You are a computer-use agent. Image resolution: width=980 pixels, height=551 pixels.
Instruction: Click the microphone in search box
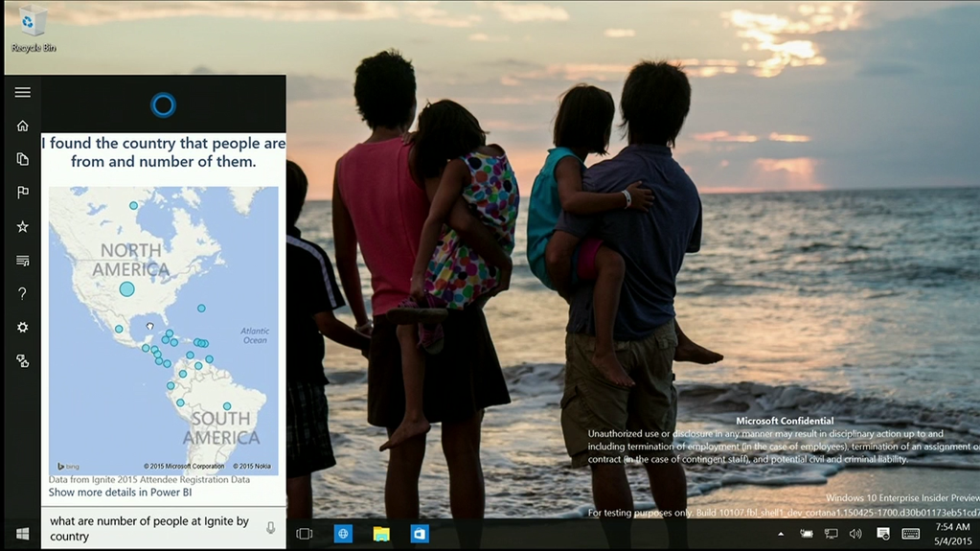[x=270, y=528]
